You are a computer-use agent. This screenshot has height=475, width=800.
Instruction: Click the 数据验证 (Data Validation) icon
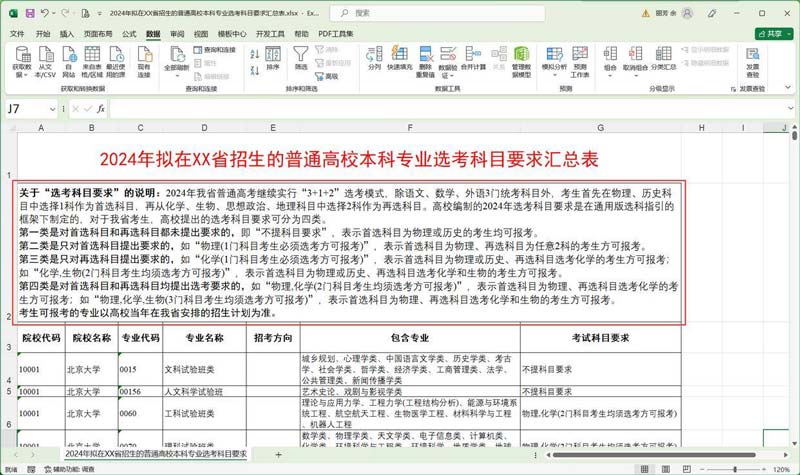(x=447, y=54)
